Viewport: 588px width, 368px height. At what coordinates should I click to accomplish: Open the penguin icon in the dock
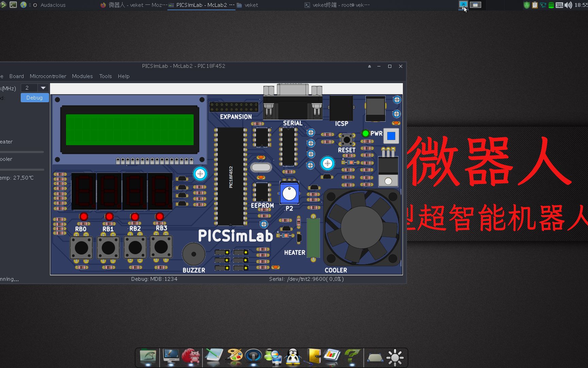pos(293,357)
